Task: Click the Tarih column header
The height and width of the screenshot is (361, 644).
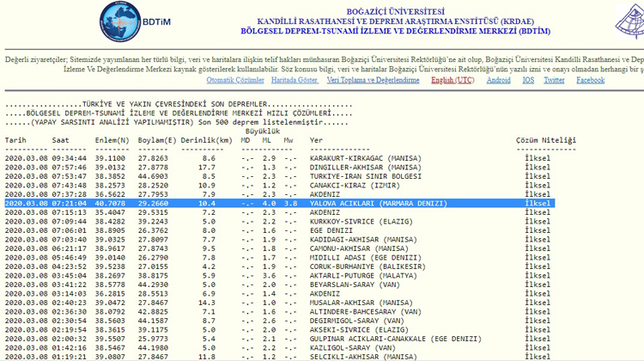Action: 15,140
